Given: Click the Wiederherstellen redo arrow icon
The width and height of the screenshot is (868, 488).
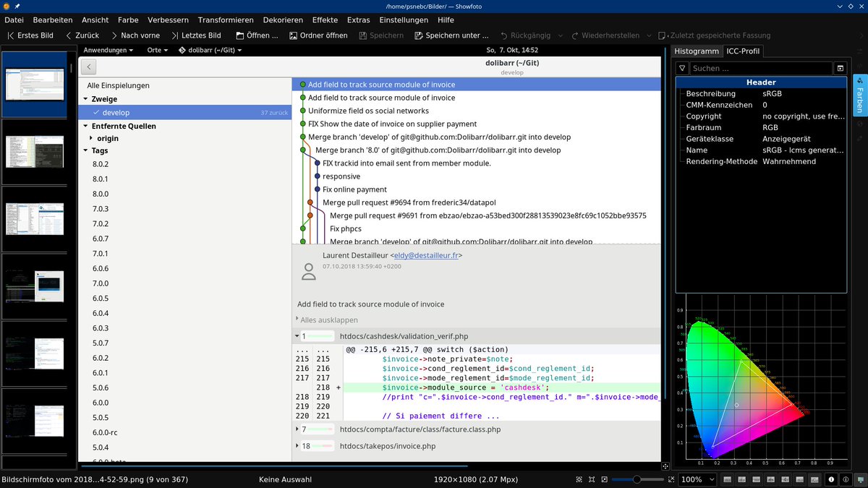Looking at the screenshot, I should point(575,35).
